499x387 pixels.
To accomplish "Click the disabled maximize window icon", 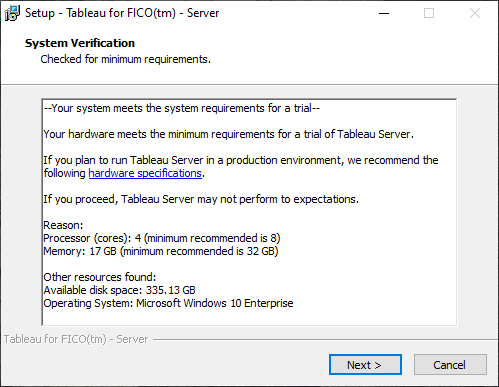I will tap(429, 13).
